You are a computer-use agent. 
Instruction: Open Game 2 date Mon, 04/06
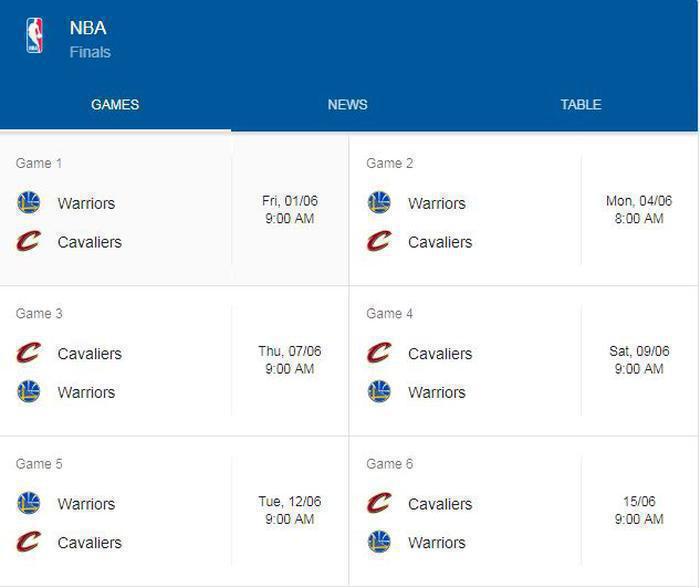coord(639,201)
